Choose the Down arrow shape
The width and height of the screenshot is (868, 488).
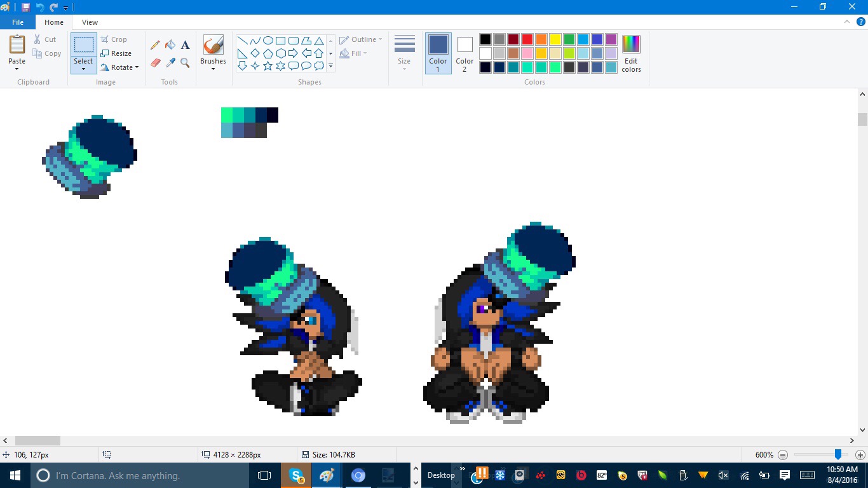[x=242, y=66]
